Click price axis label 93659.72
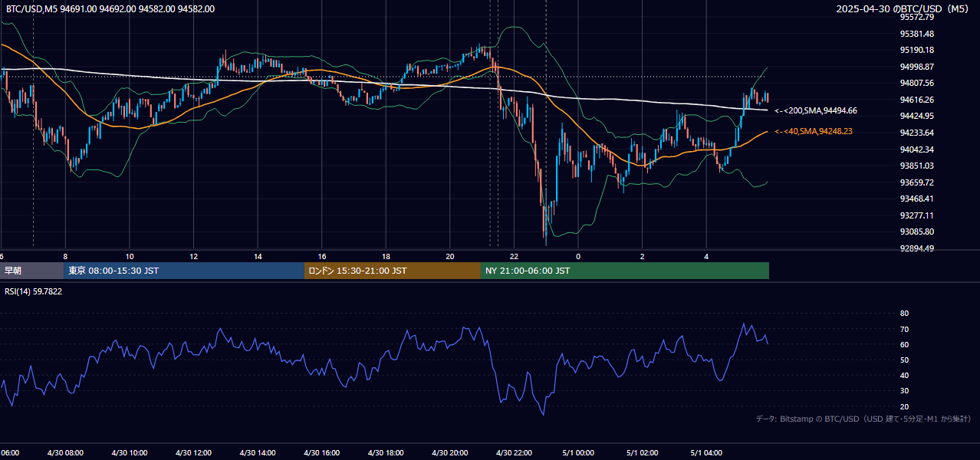Viewport: 980px width, 460px height. pyautogui.click(x=917, y=182)
